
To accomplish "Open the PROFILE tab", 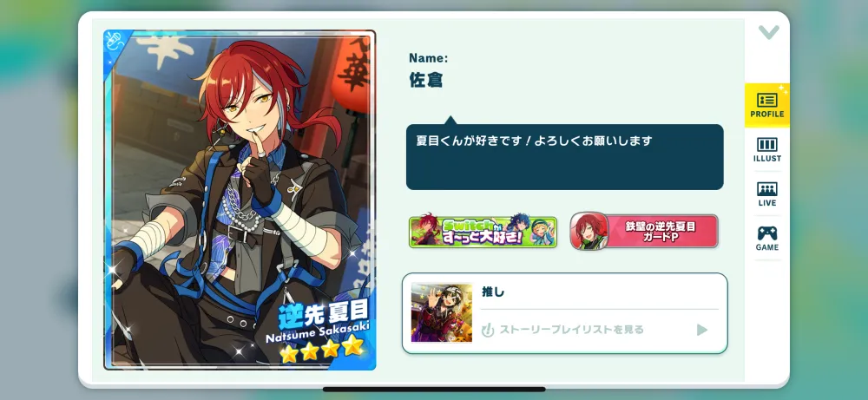I will [766, 105].
